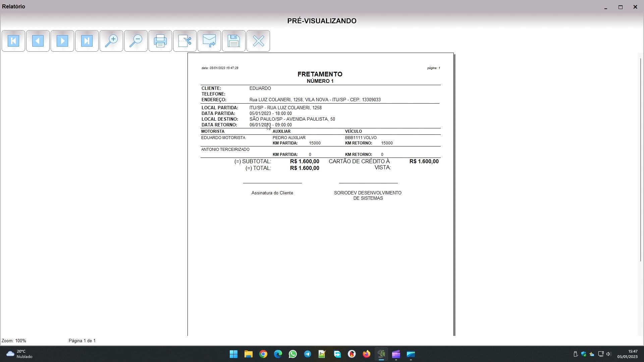
Task: Click driver EDUARDO MOTORISTA row
Action: [x=223, y=138]
